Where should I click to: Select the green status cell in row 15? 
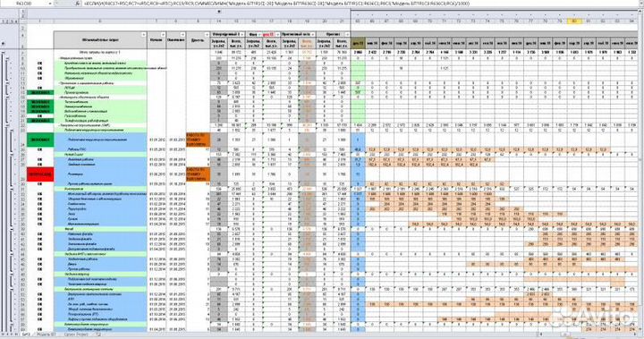click(40, 92)
